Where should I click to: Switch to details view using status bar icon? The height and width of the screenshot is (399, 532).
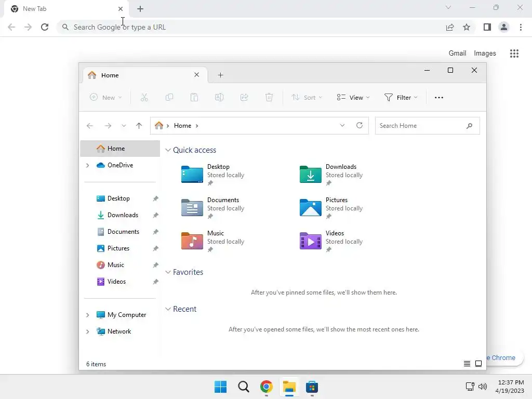467,364
